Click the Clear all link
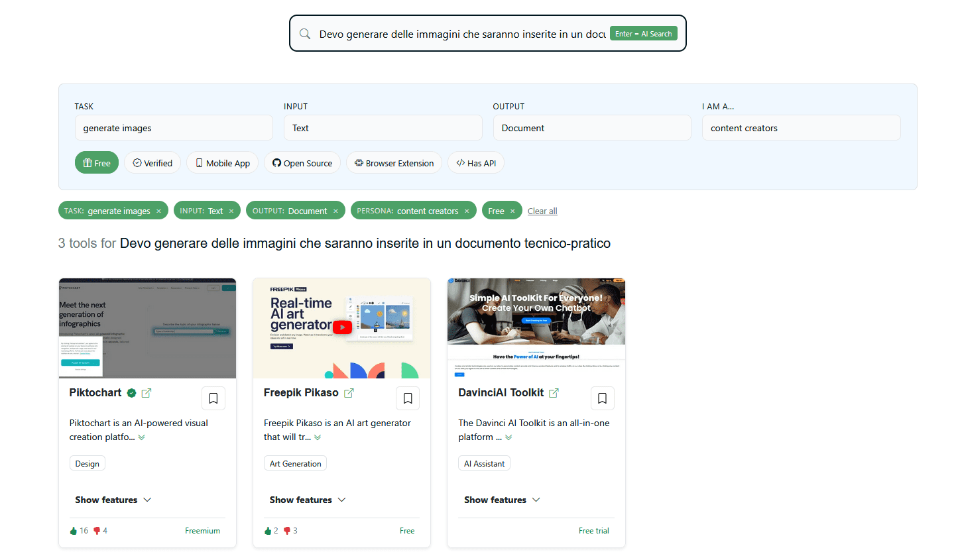 [542, 211]
